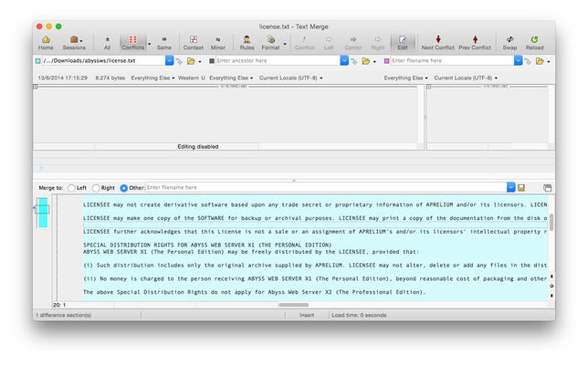Screen dimensions: 588x365
Task: Click the ancestor file field
Action: click(x=278, y=61)
